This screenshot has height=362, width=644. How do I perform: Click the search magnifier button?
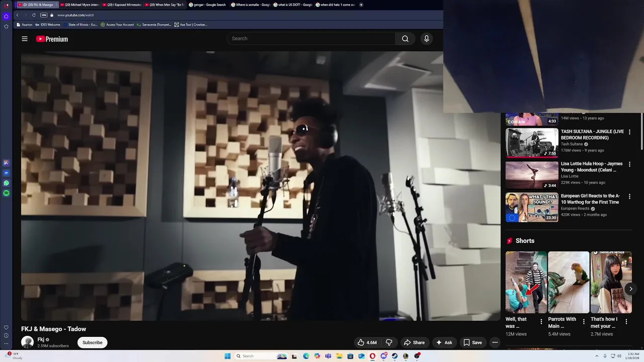(405, 39)
